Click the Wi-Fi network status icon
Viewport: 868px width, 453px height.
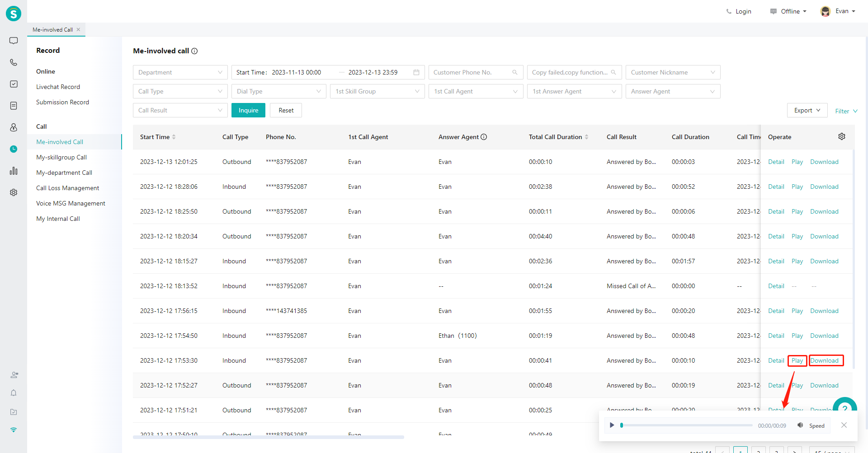click(14, 430)
